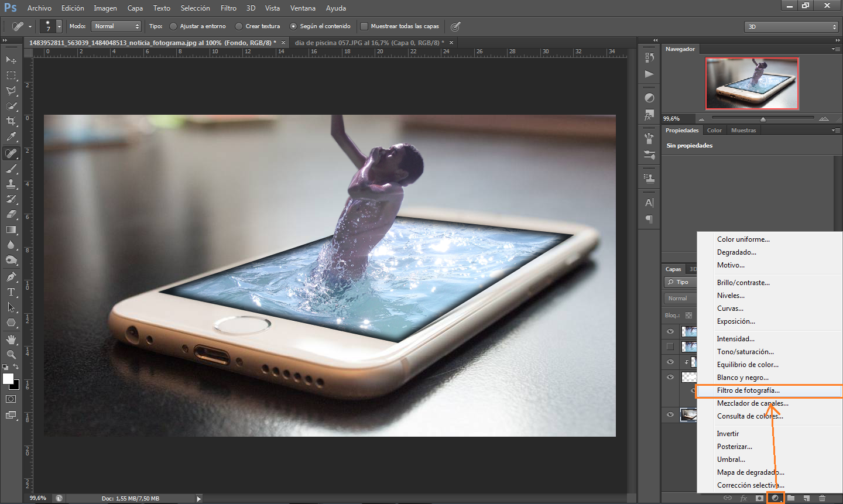Screen dimensions: 843x504
Task: Toggle visibility of the clipped third layer
Action: [x=670, y=362]
